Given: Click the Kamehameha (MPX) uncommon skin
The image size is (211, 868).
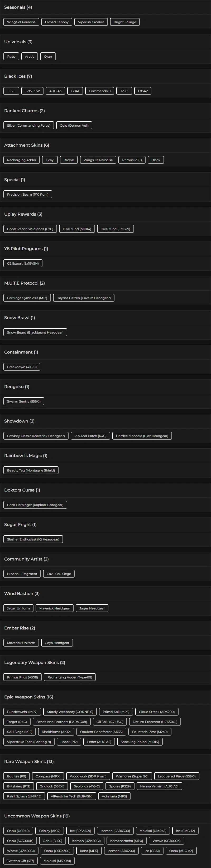Looking at the screenshot, I should point(127,841).
